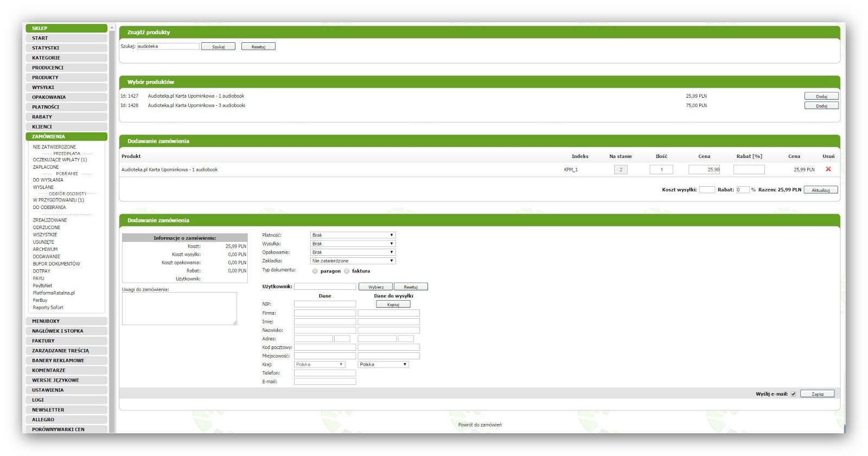Open WYSYŁKI section
The width and height of the screenshot is (868, 456).
(66, 87)
